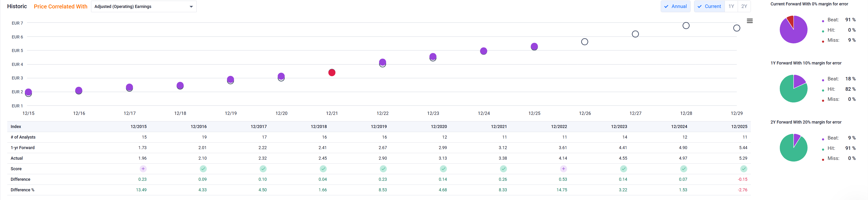
Task: Select the red miss data point at 12/21
Action: (x=332, y=72)
